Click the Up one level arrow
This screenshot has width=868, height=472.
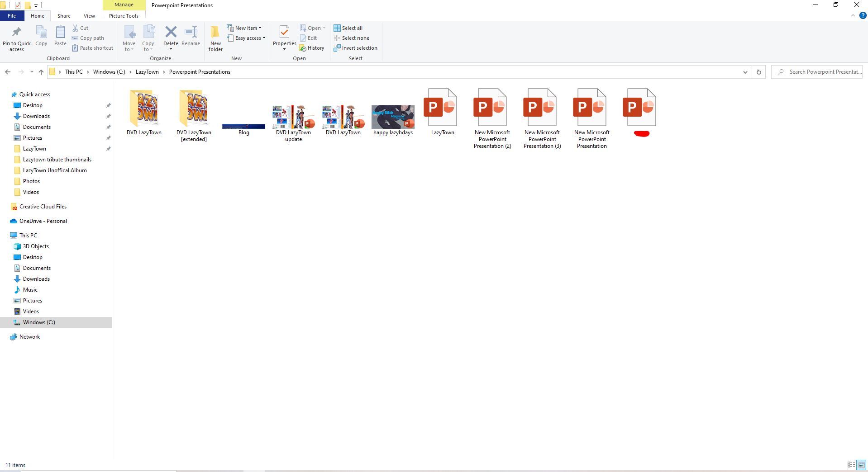(41, 72)
